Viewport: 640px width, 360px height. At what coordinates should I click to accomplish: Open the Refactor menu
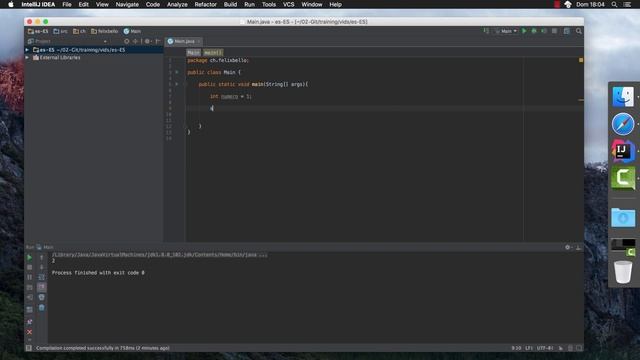(x=205, y=4)
